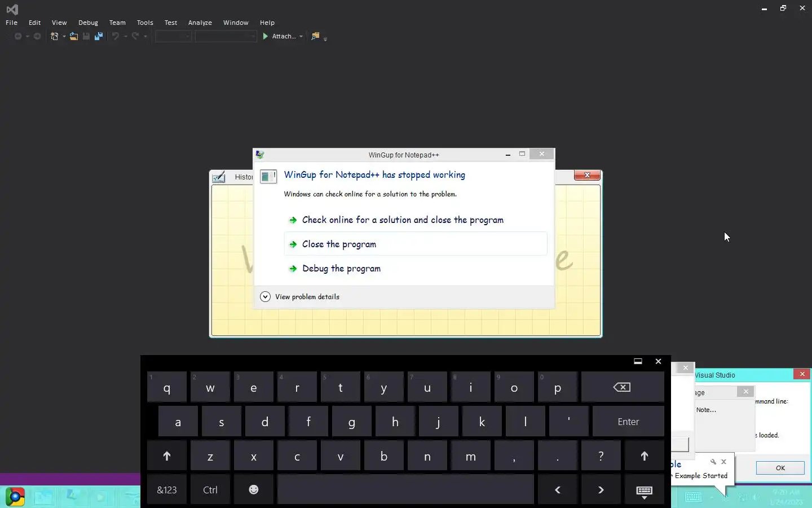Open the Undo history dropdown arrow
Image resolution: width=812 pixels, height=508 pixels.
pyautogui.click(x=125, y=37)
